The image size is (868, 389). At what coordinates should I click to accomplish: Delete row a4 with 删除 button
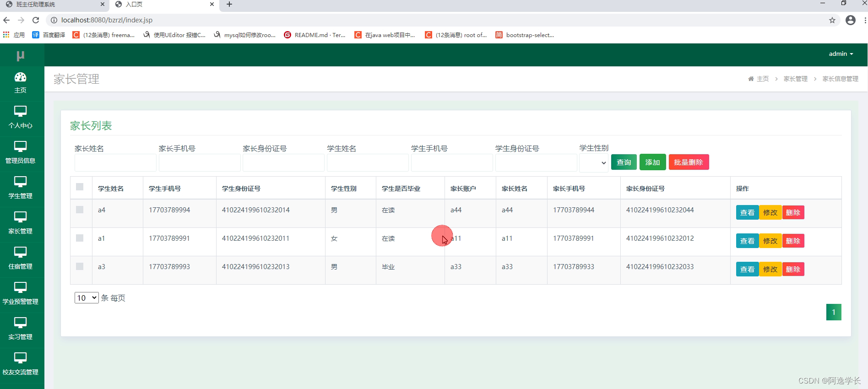click(793, 212)
